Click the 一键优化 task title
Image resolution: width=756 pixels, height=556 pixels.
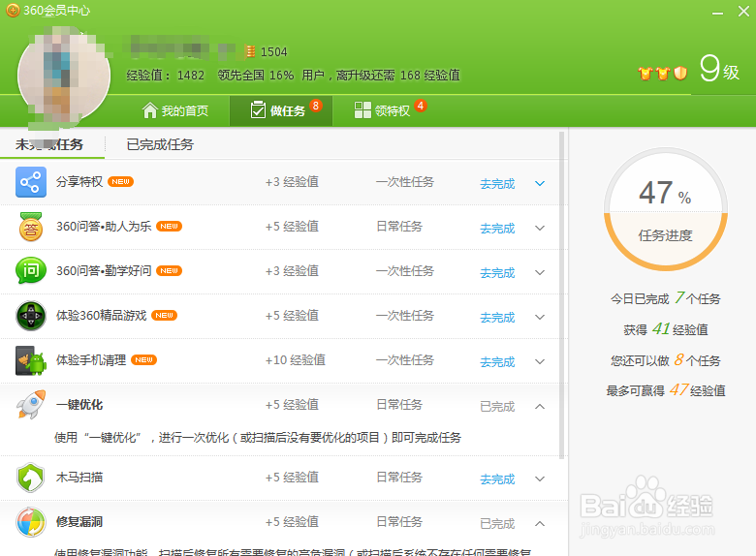coord(79,405)
